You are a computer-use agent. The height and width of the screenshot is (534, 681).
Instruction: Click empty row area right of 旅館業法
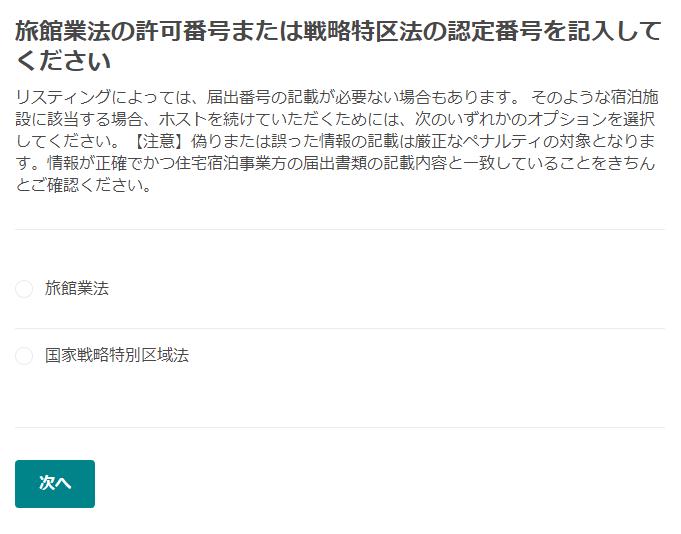pos(400,289)
